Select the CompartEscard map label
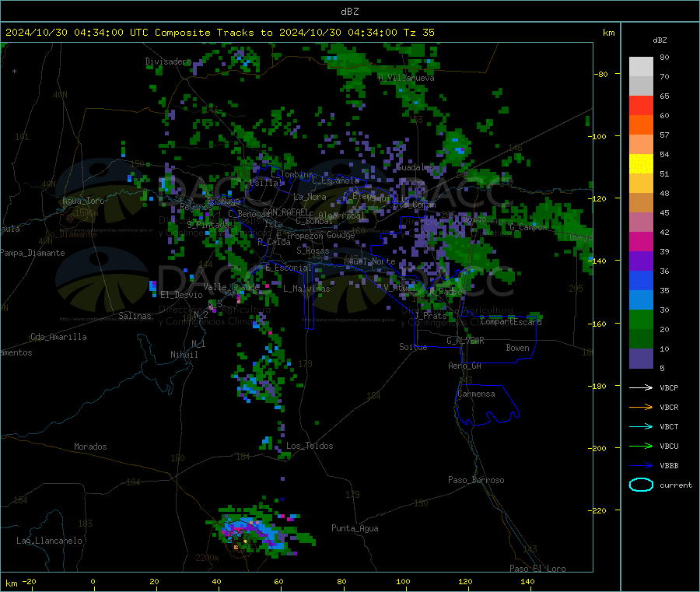 point(511,321)
